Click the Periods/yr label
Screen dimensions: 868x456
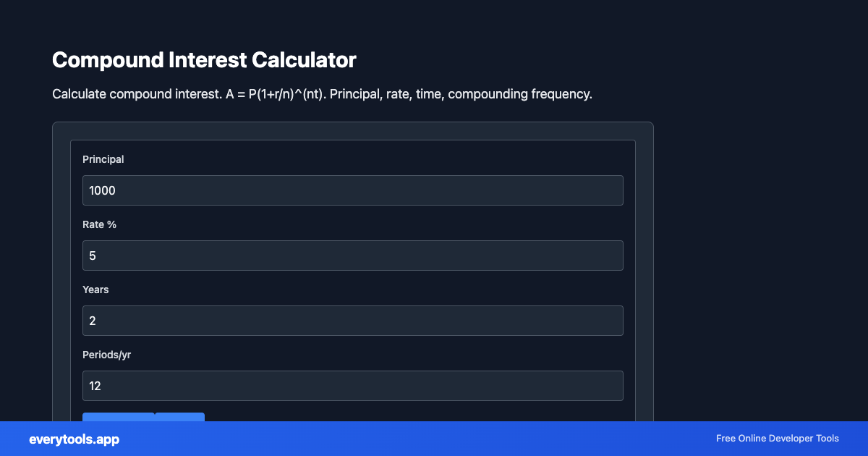click(x=106, y=355)
